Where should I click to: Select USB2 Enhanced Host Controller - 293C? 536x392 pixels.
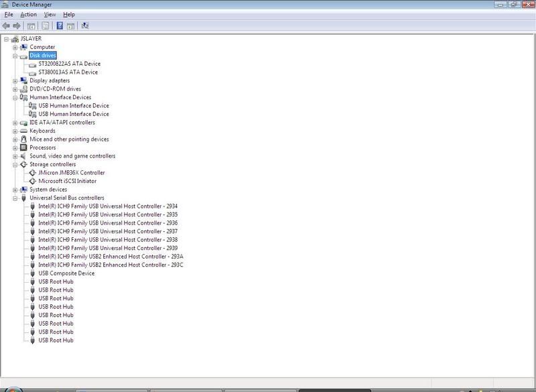coord(111,265)
